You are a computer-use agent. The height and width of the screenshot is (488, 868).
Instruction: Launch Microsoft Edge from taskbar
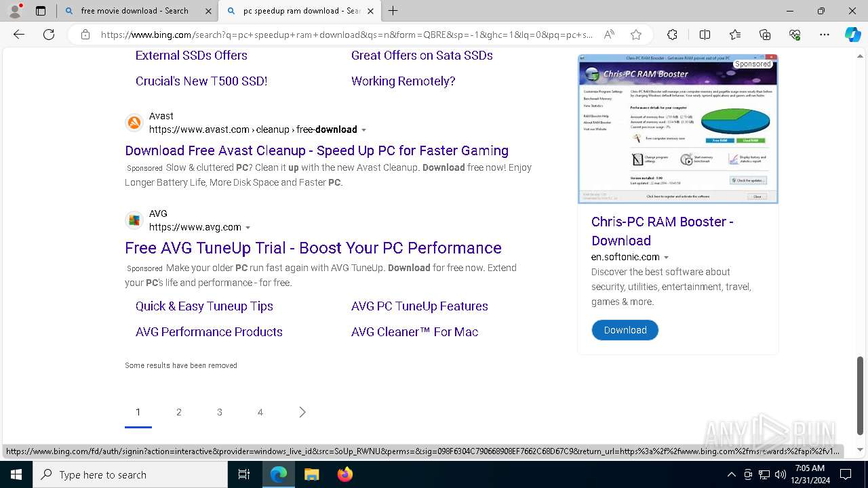[279, 474]
